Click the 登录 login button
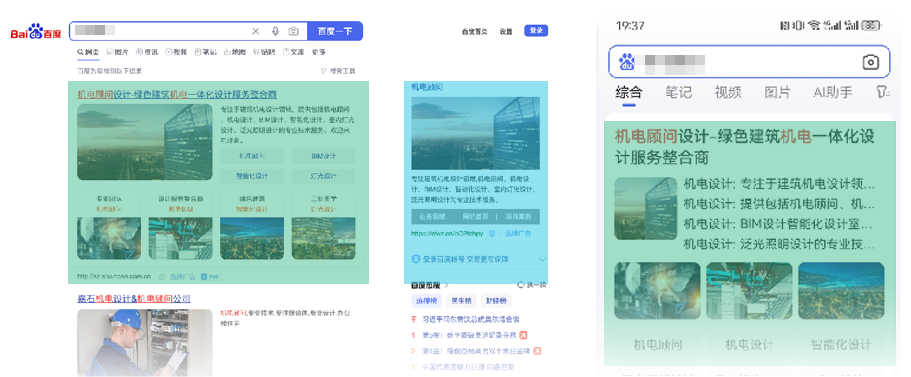The height and width of the screenshot is (377, 911). click(x=536, y=31)
